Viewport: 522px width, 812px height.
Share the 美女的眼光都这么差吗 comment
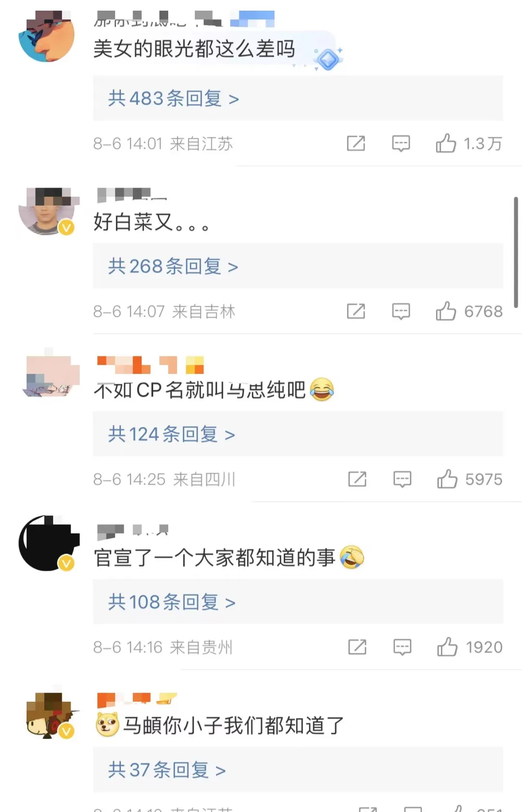point(356,143)
